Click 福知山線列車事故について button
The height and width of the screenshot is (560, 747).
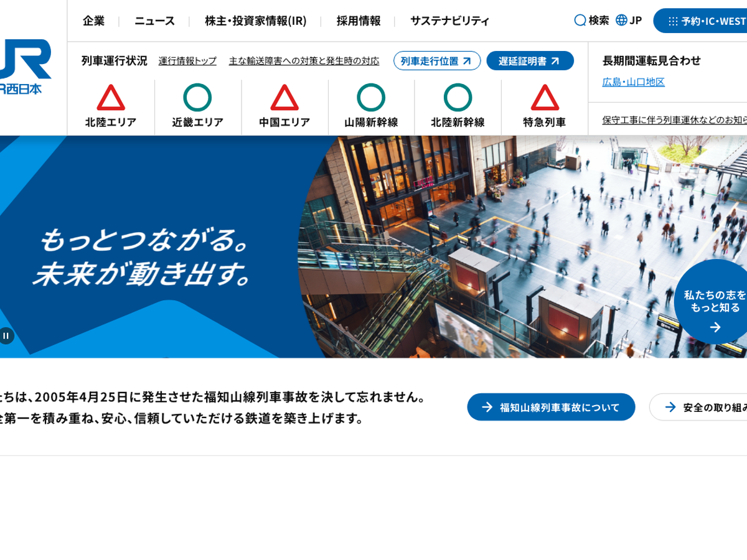[551, 408]
